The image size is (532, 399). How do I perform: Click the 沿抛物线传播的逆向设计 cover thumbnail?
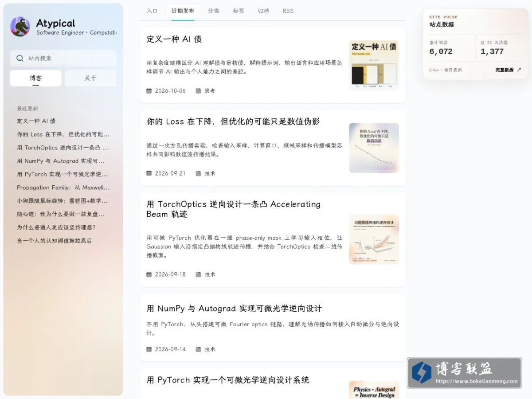374,239
